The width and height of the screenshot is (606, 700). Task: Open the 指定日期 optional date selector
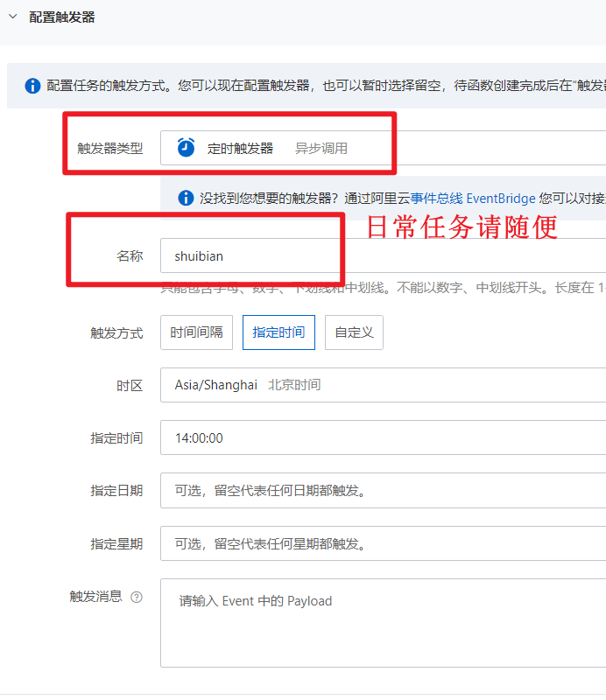click(x=383, y=491)
